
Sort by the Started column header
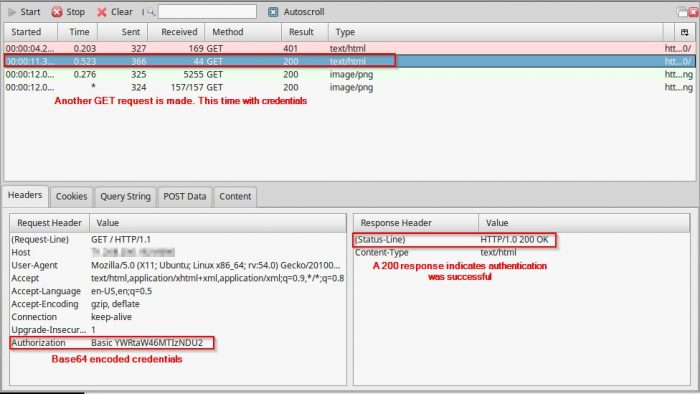coord(31,32)
